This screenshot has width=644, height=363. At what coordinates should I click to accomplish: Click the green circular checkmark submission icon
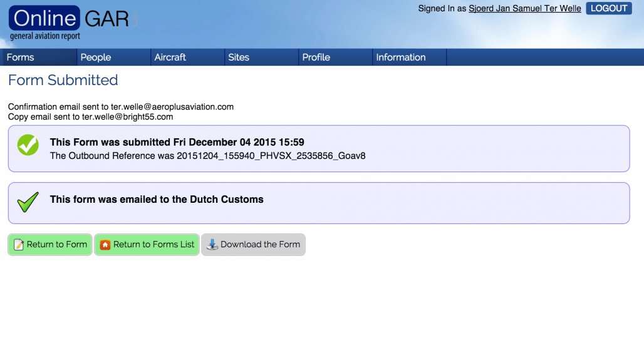pyautogui.click(x=28, y=145)
